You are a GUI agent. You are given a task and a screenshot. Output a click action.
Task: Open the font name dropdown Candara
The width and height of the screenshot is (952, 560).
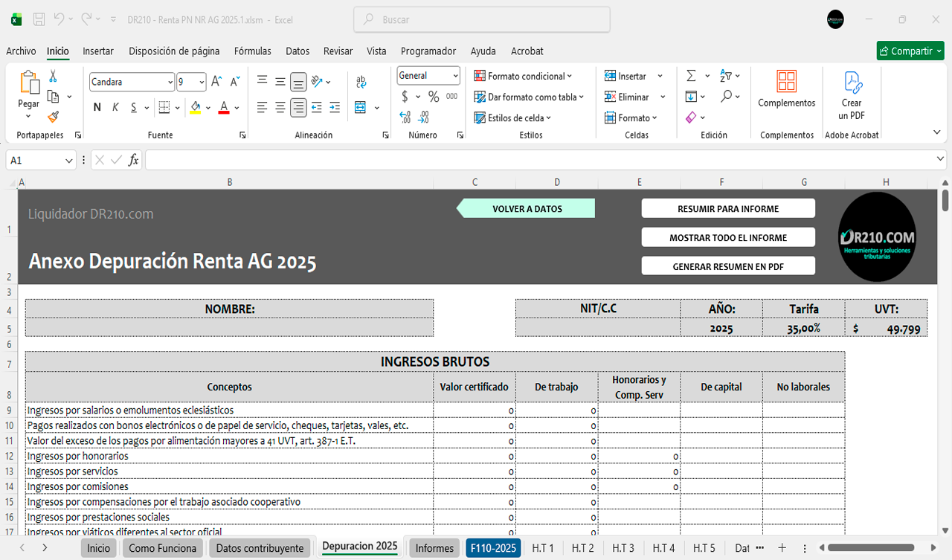pos(170,82)
